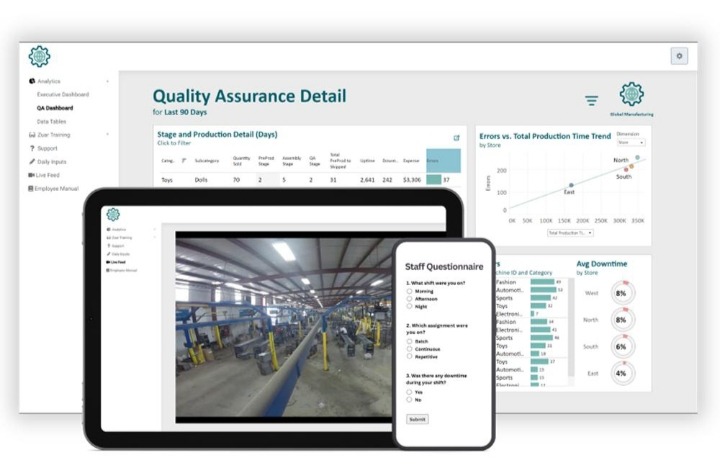Open Data Tables in sidebar
The width and height of the screenshot is (720, 468).
click(x=51, y=121)
